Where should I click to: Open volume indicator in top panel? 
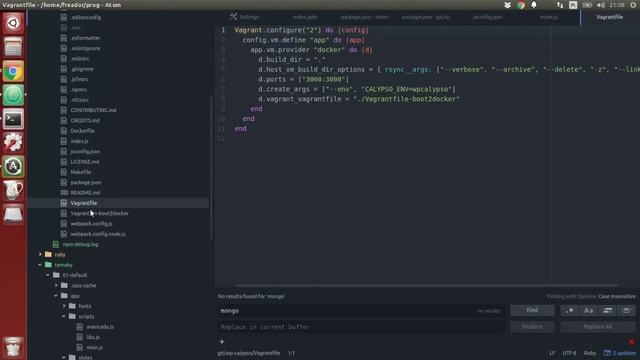click(x=601, y=5)
